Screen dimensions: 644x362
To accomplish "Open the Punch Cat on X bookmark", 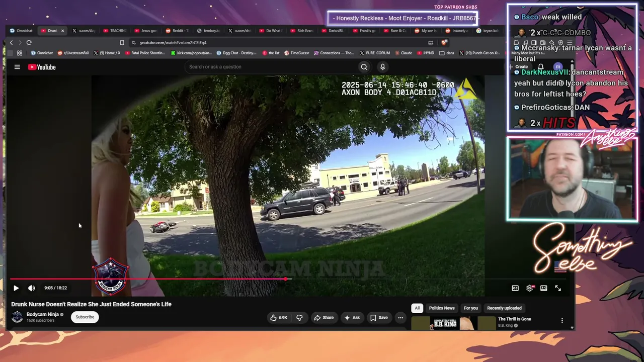I will click(479, 53).
